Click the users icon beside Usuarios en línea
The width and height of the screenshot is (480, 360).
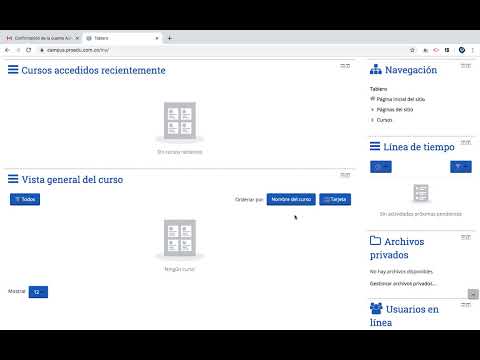[x=376, y=308]
